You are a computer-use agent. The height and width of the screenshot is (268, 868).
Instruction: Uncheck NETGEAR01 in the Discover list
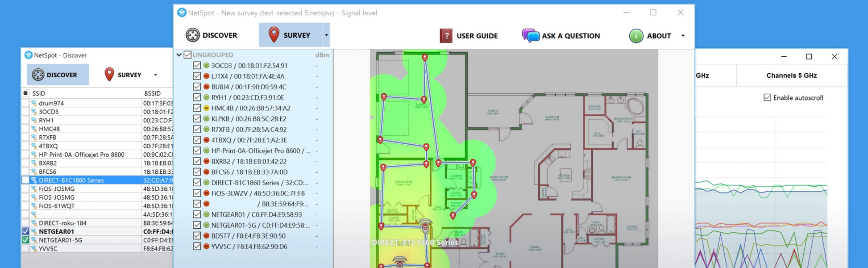point(25,231)
